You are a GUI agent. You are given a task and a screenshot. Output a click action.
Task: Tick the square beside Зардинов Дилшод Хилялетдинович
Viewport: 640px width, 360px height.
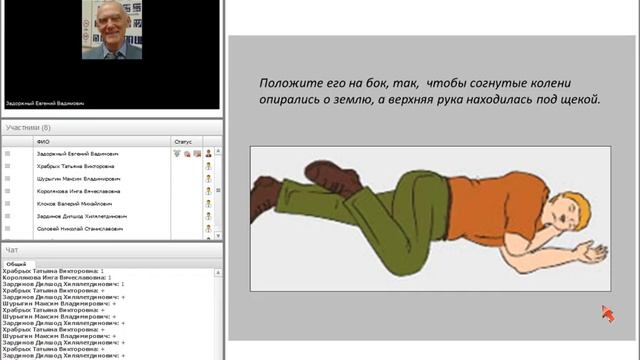[7, 216]
